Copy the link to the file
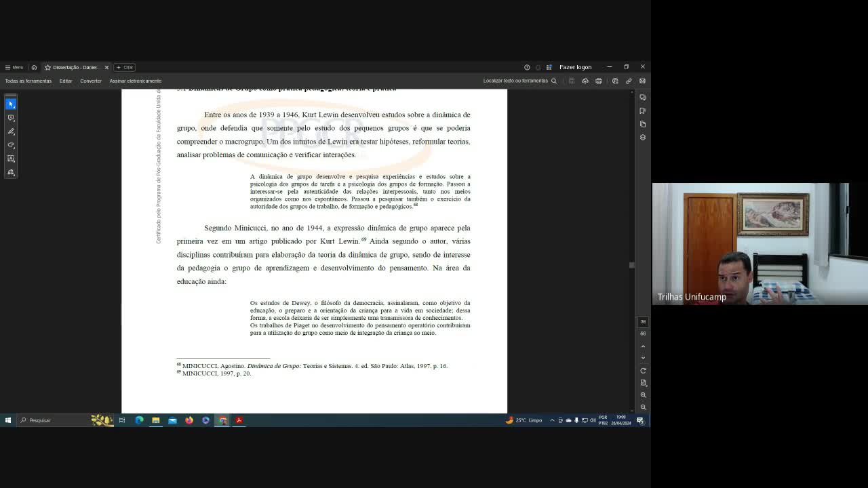The width and height of the screenshot is (868, 488). pos(629,81)
